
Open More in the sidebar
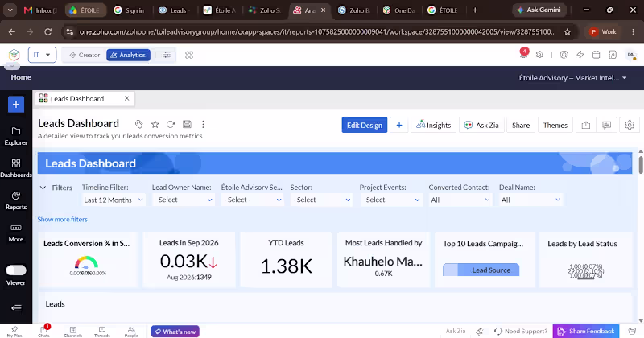(x=16, y=233)
